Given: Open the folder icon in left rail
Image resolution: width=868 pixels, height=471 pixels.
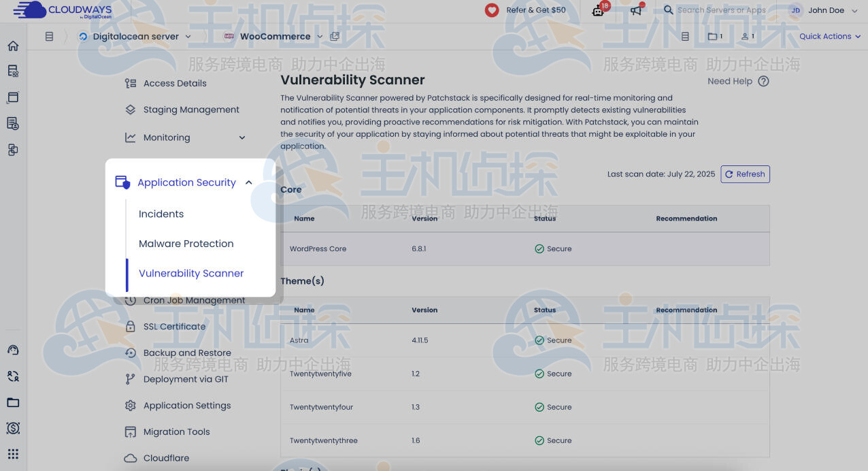Looking at the screenshot, I should [13, 402].
